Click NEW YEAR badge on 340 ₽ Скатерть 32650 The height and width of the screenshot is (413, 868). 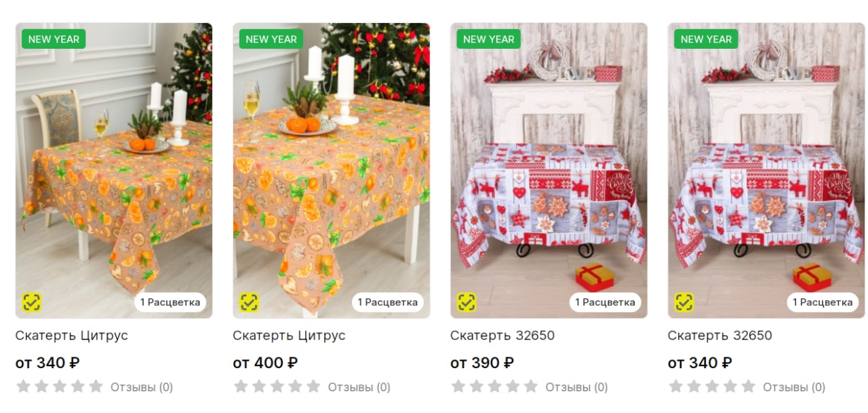coord(706,39)
